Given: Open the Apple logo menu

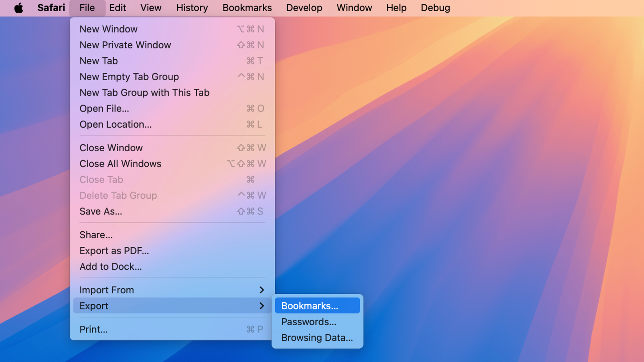Looking at the screenshot, I should tap(18, 8).
